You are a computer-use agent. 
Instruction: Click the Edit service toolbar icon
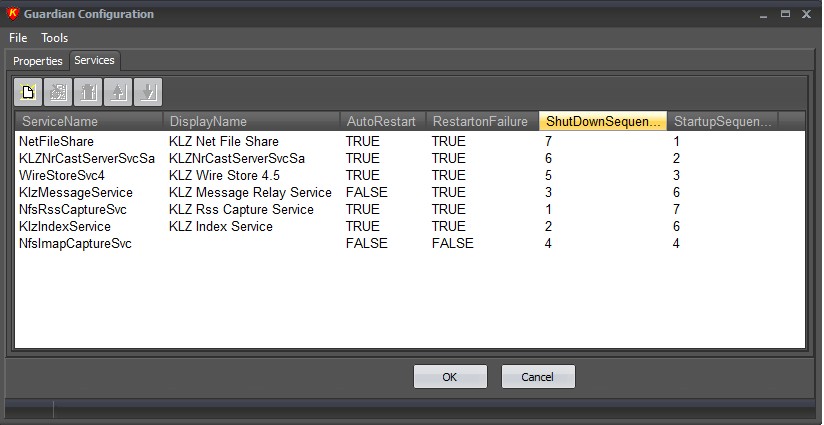point(58,92)
